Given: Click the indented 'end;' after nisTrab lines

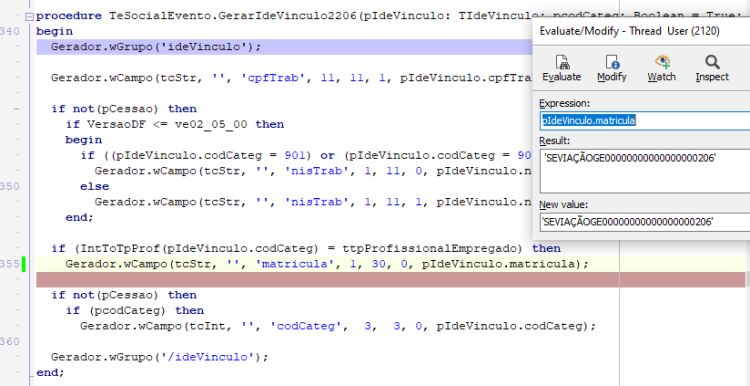Looking at the screenshot, I should tap(79, 217).
